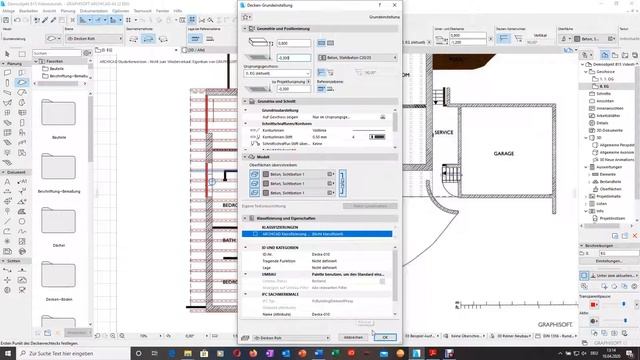Open the favorites star menu in the dialog
This screenshot has width=640, height=360.
247,17
